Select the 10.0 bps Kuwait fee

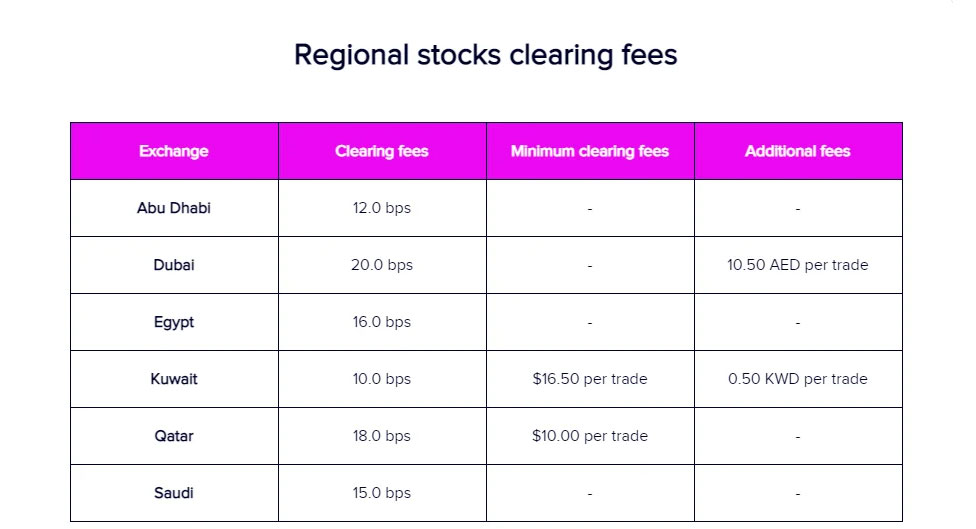tap(382, 379)
